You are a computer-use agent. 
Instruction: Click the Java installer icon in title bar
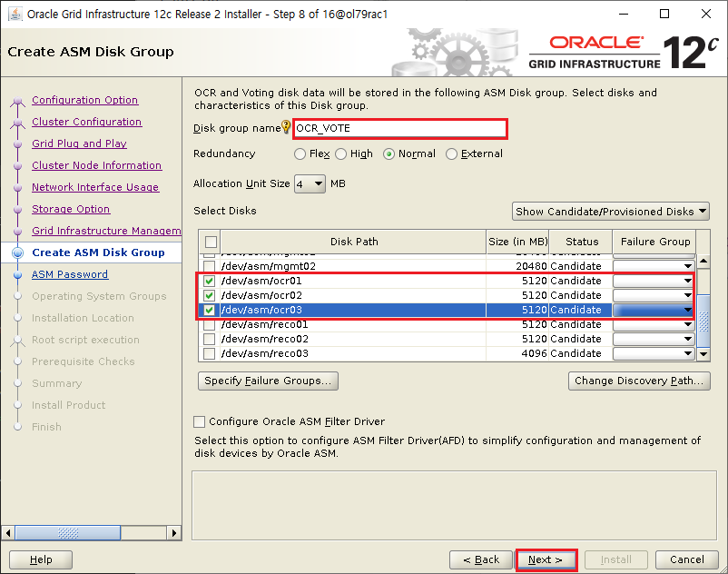(x=15, y=14)
